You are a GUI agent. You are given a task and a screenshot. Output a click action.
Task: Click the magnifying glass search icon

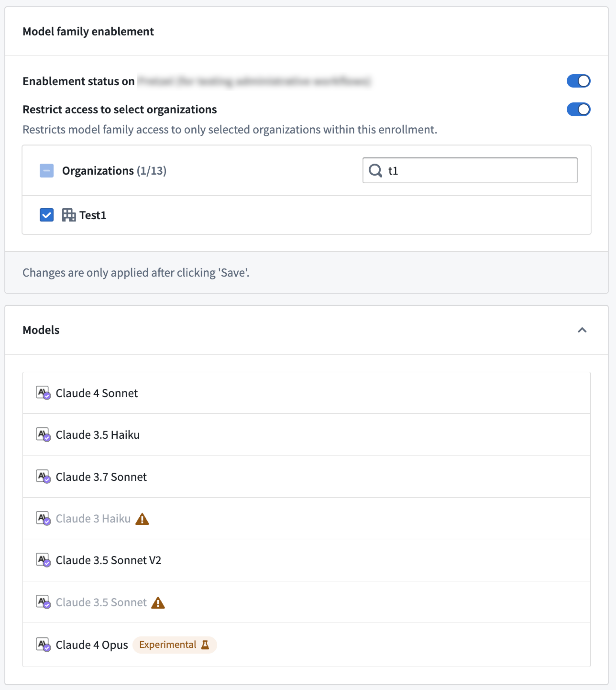[x=376, y=171]
